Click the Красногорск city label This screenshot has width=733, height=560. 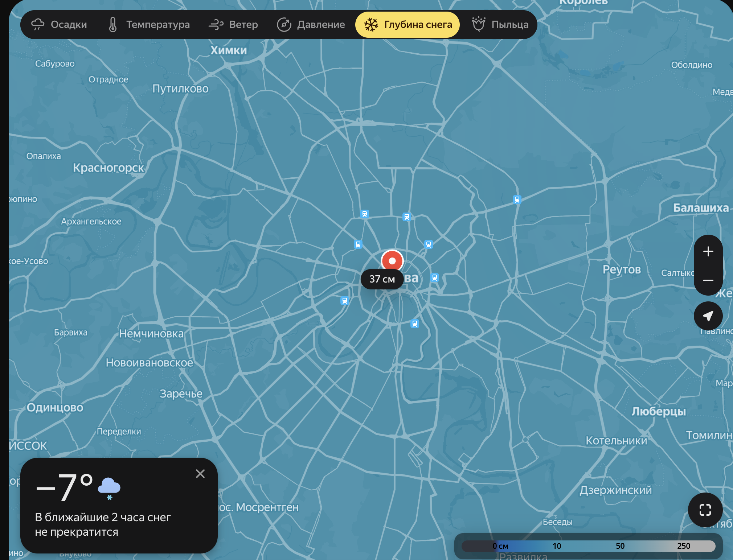pos(108,168)
